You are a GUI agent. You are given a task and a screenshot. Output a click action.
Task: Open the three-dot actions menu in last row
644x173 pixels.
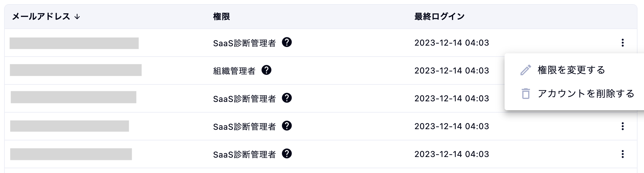point(622,154)
